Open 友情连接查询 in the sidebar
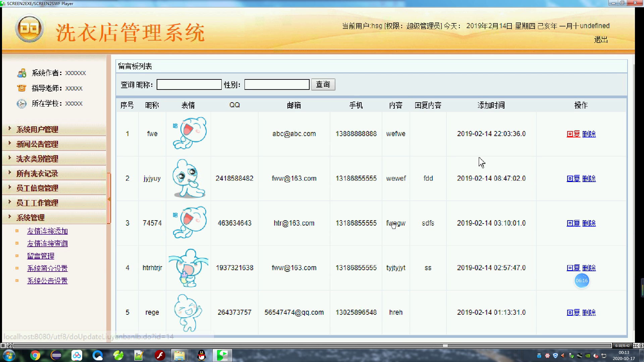 coord(47,244)
